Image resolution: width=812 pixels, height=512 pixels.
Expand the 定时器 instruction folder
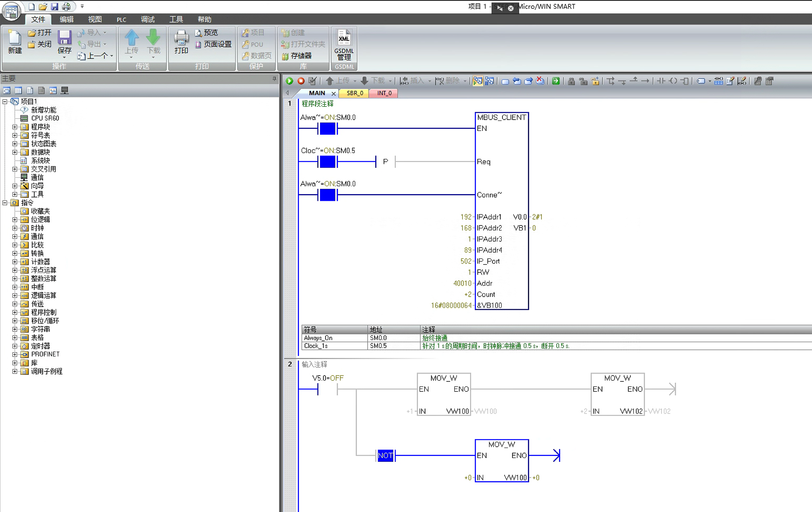[15, 346]
